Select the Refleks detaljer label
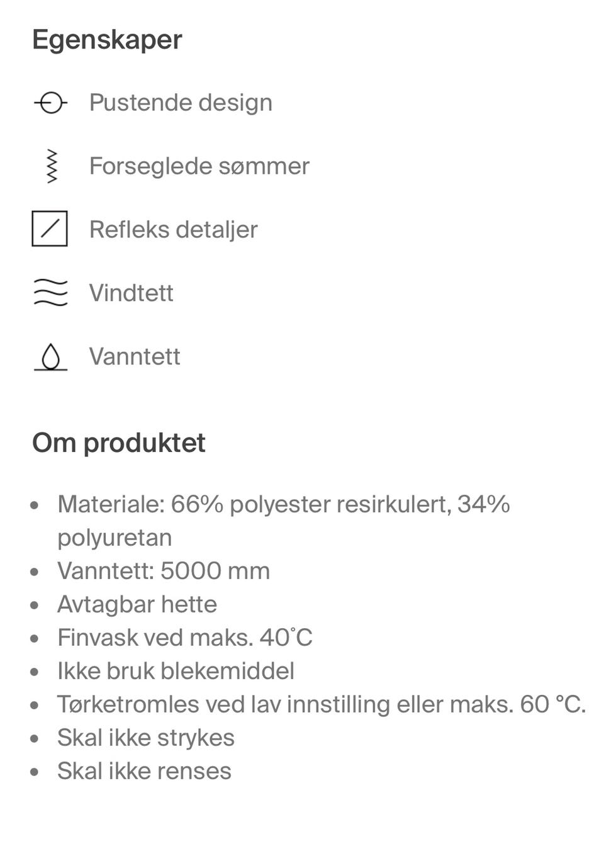Viewport: 604px width, 868px height. click(x=173, y=230)
